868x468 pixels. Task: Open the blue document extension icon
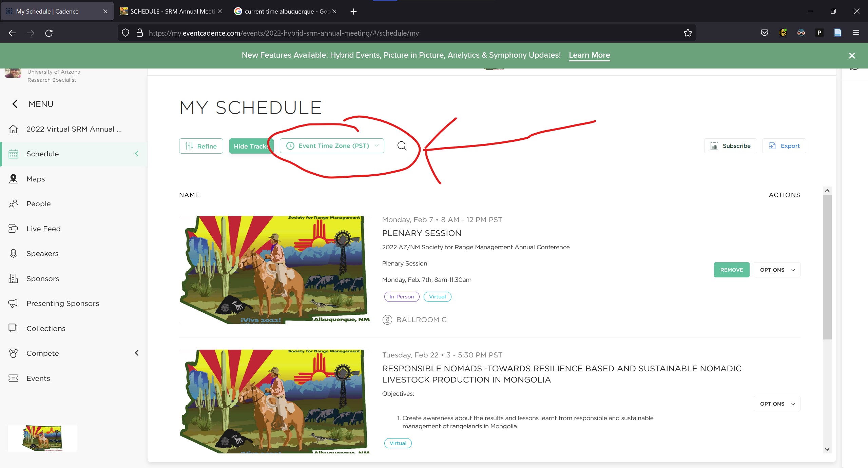(x=837, y=33)
